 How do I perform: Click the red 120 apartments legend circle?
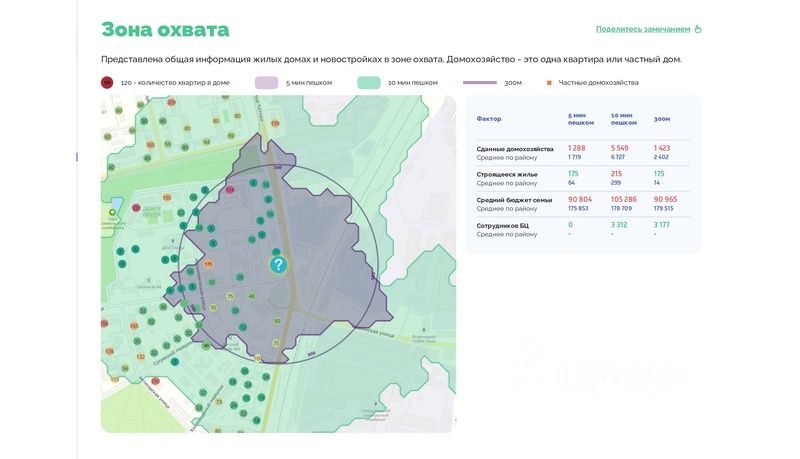pos(107,83)
